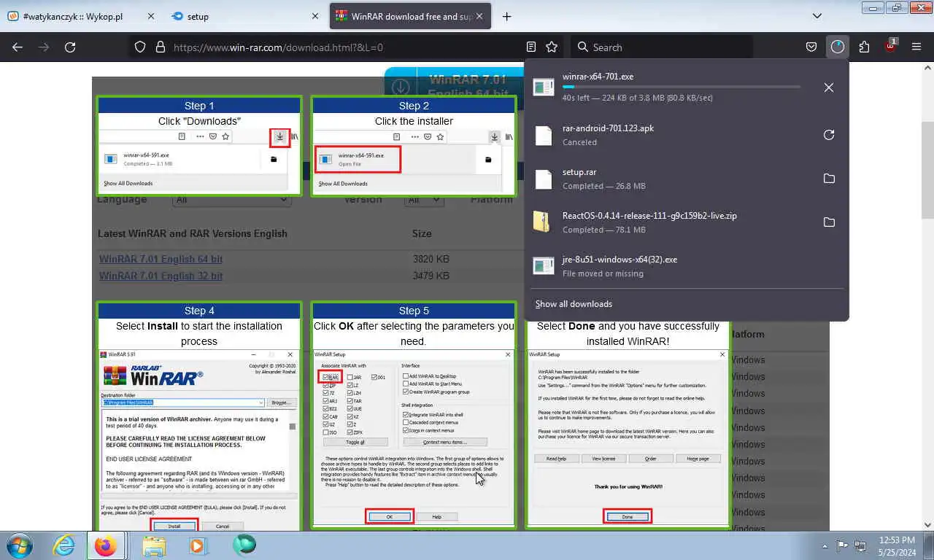Screen dimensions: 934x560
Task: Click the network tray icon
Action: point(861,545)
